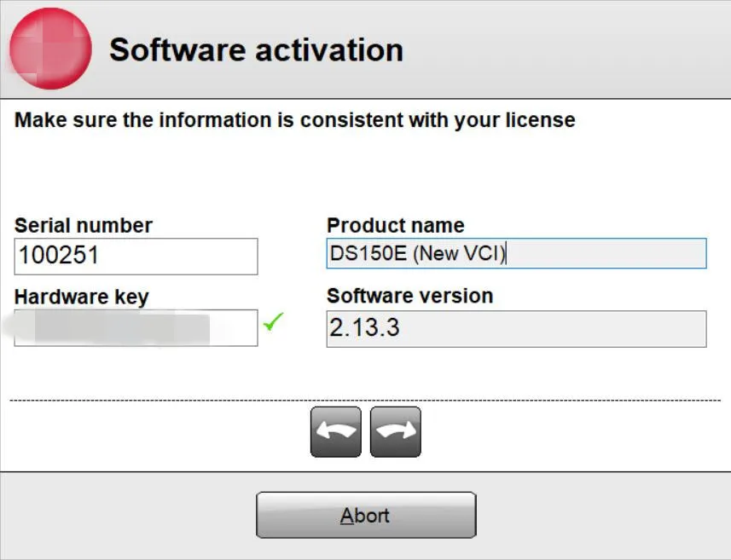Open the previous activation step arrow

335,430
